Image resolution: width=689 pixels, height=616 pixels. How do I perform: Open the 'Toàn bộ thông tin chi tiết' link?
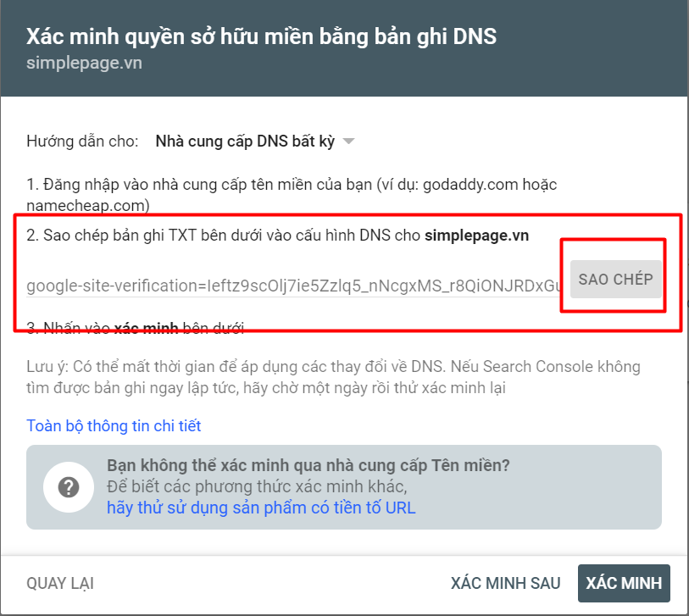tap(114, 425)
